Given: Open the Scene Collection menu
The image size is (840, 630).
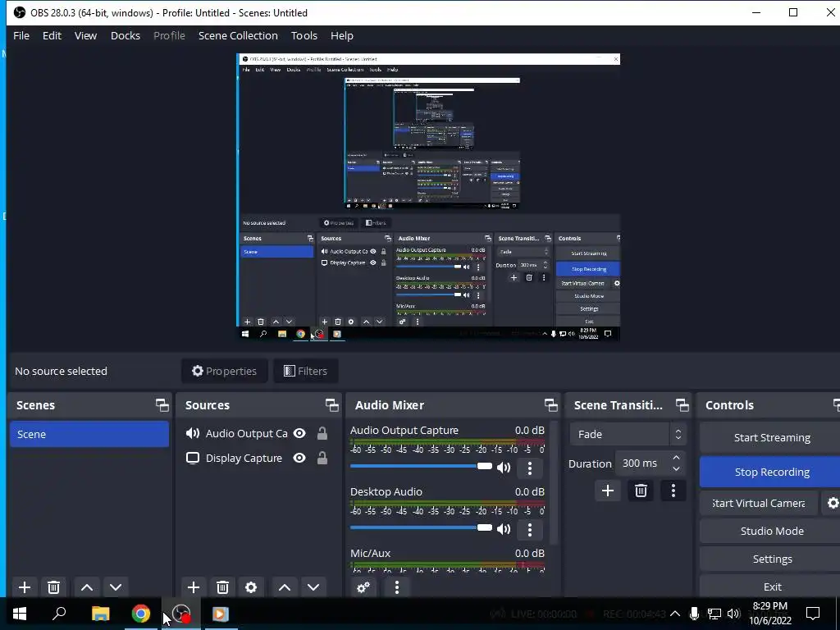Looking at the screenshot, I should [238, 35].
